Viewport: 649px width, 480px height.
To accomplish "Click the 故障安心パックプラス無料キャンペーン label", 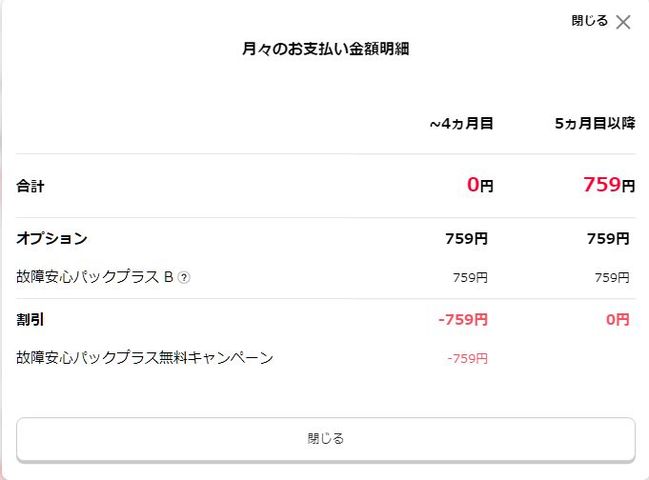I will click(x=145, y=357).
